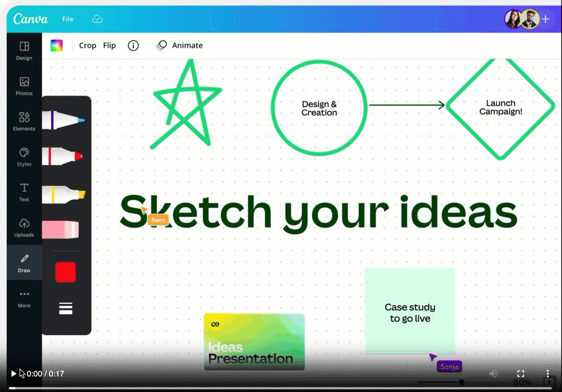Switch to the Elements tab
This screenshot has height=392, width=562.
pyautogui.click(x=24, y=121)
